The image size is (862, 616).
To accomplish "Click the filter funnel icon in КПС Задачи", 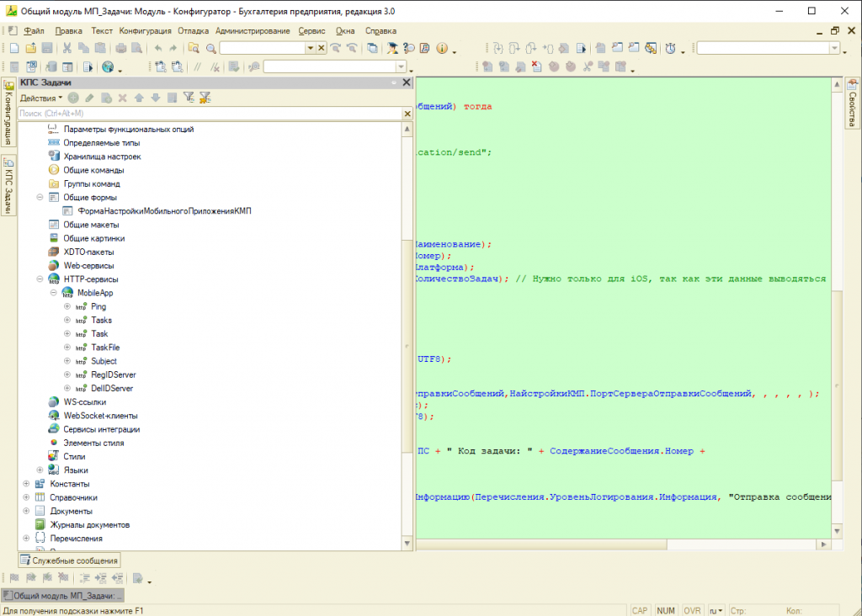I will (189, 98).
